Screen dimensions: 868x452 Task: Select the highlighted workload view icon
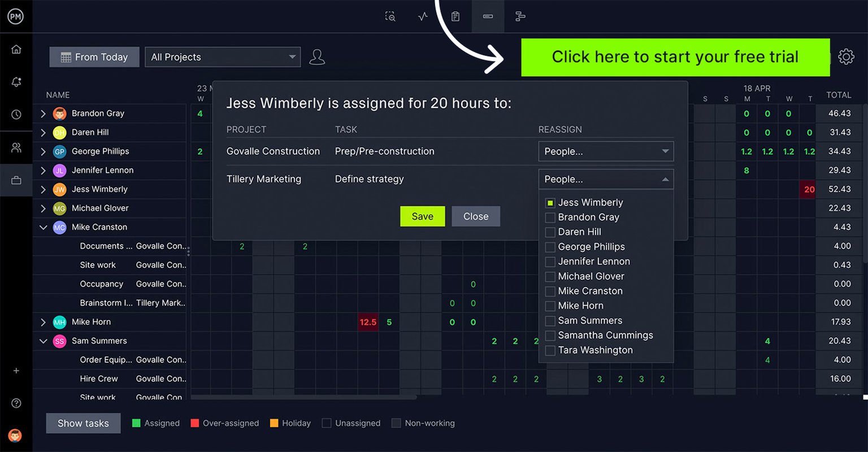point(488,16)
